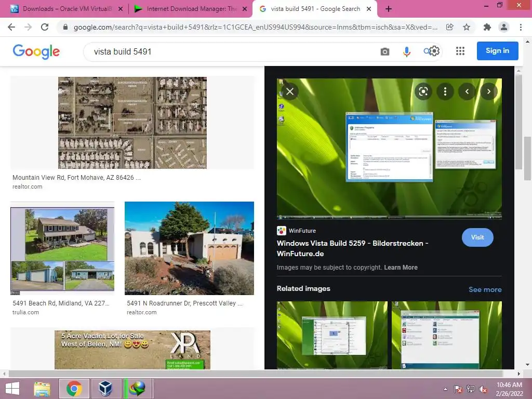Bookmark this page with the star icon
Viewport: 532px width, 399px height.
pyautogui.click(x=467, y=27)
